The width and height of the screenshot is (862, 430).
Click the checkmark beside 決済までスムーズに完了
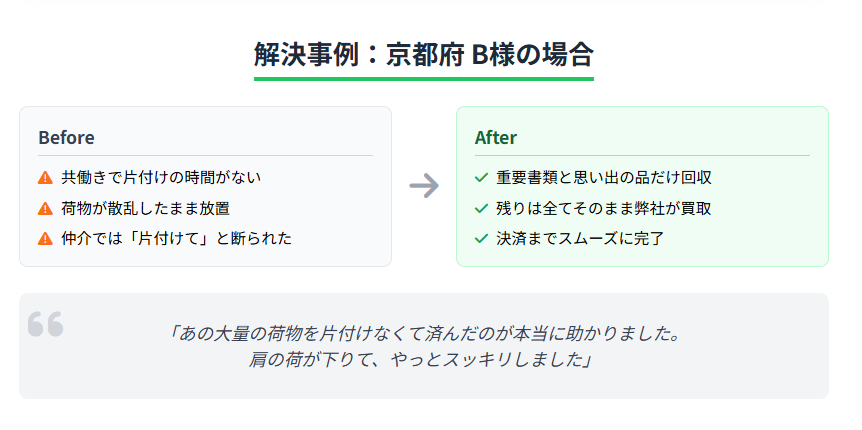(481, 239)
